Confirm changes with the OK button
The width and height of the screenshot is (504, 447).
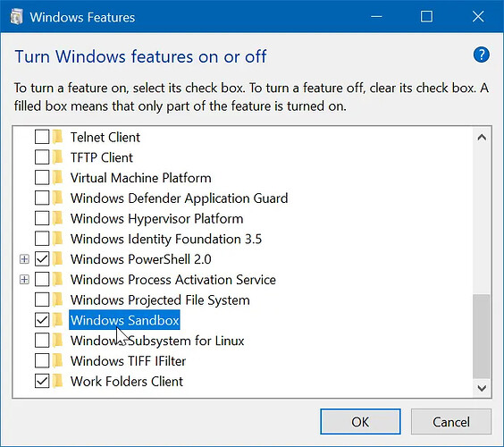(360, 422)
